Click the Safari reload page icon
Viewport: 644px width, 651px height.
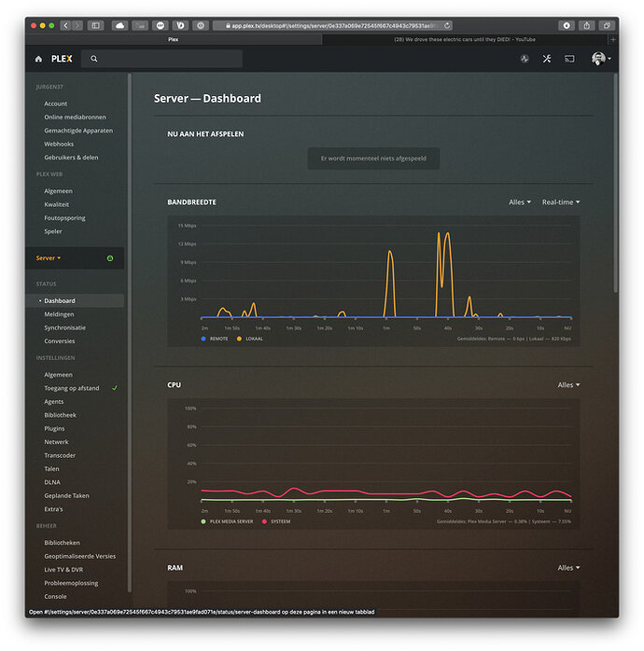(x=447, y=25)
